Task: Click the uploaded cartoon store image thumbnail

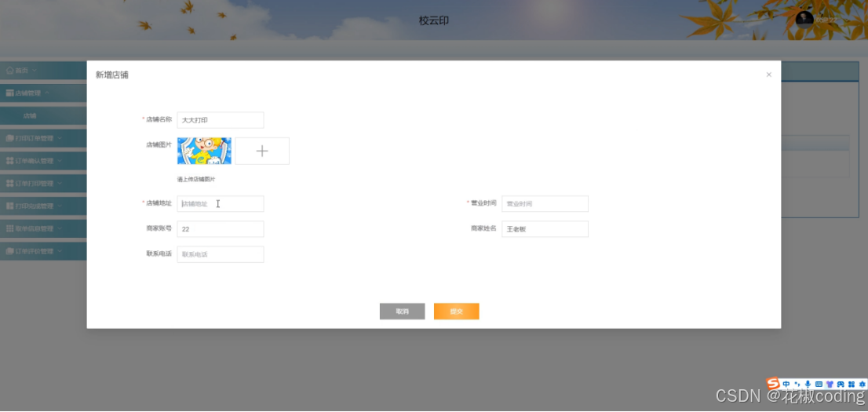Action: pyautogui.click(x=204, y=151)
